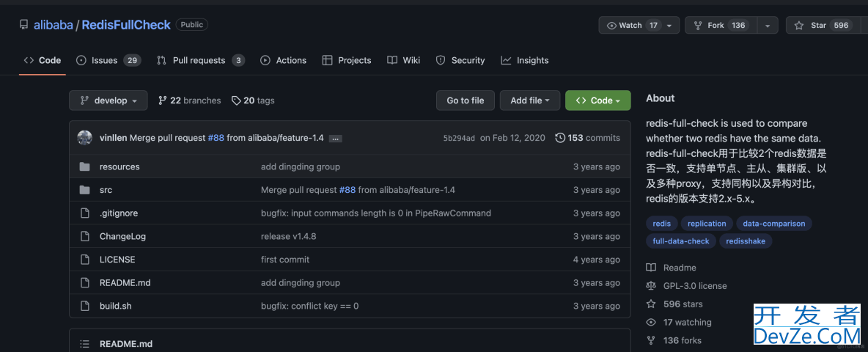Open #88 link in the src row
This screenshot has height=352, width=868.
coord(347,190)
